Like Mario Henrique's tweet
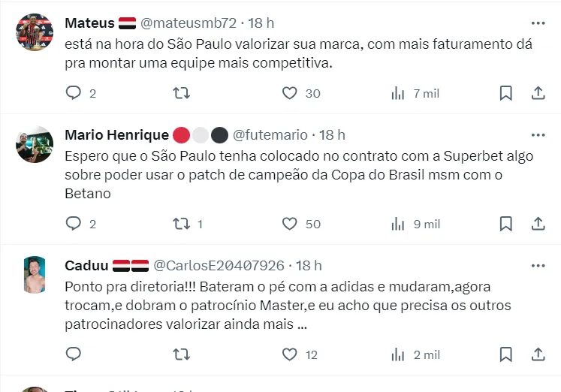Image resolution: width=561 pixels, height=392 pixels. [x=290, y=224]
